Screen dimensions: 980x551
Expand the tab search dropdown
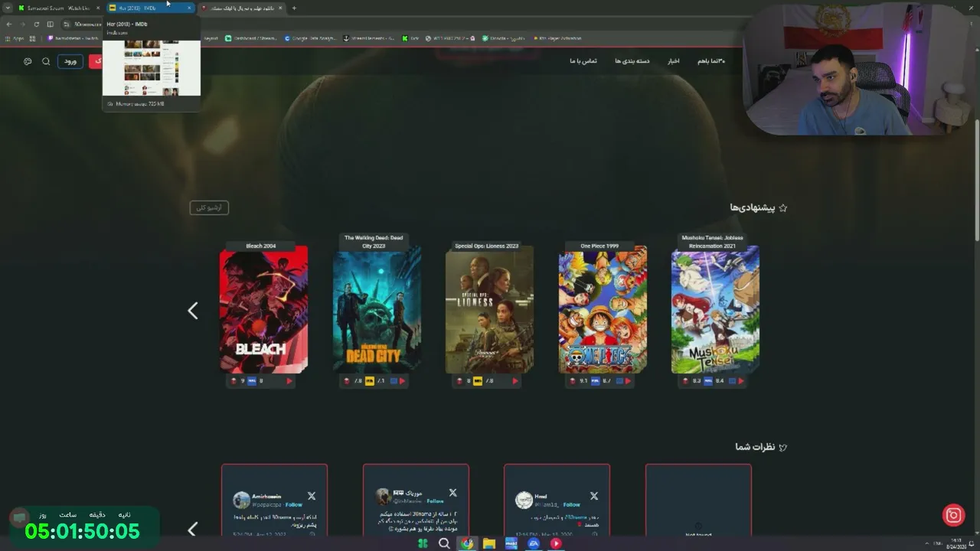(x=8, y=8)
